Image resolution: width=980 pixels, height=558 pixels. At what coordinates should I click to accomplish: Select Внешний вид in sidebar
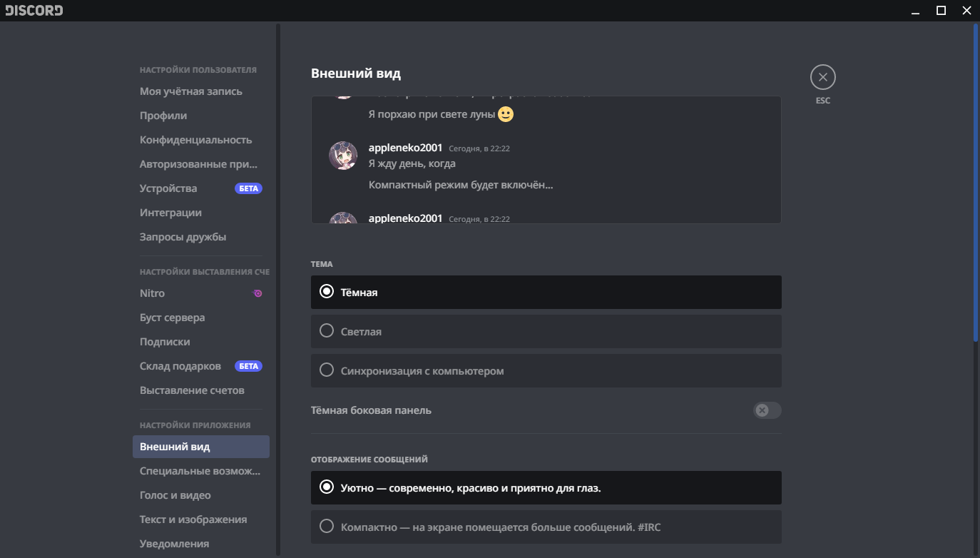click(201, 447)
